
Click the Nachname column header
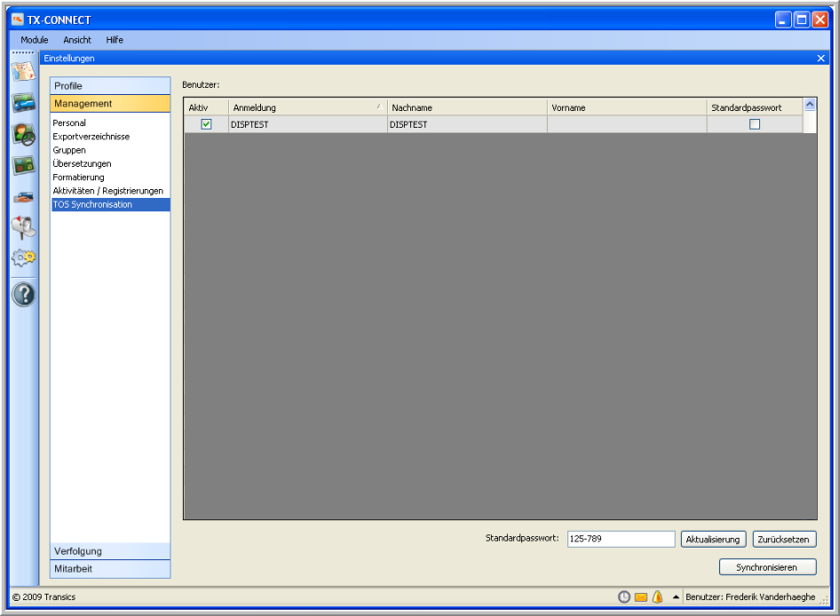pos(466,107)
